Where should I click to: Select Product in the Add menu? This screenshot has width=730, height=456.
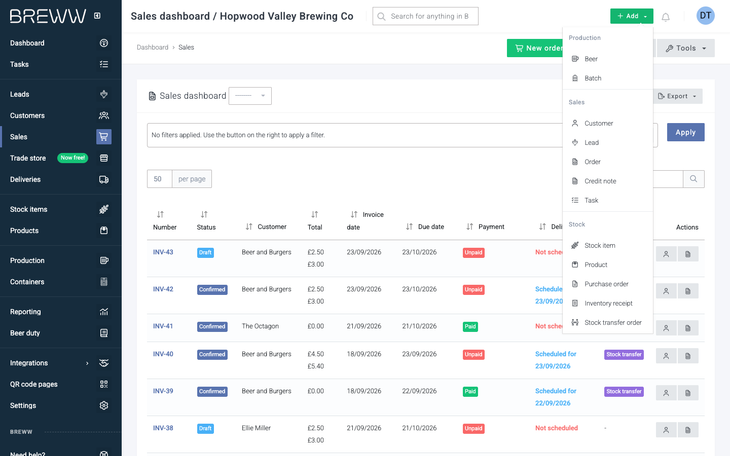click(x=608, y=265)
